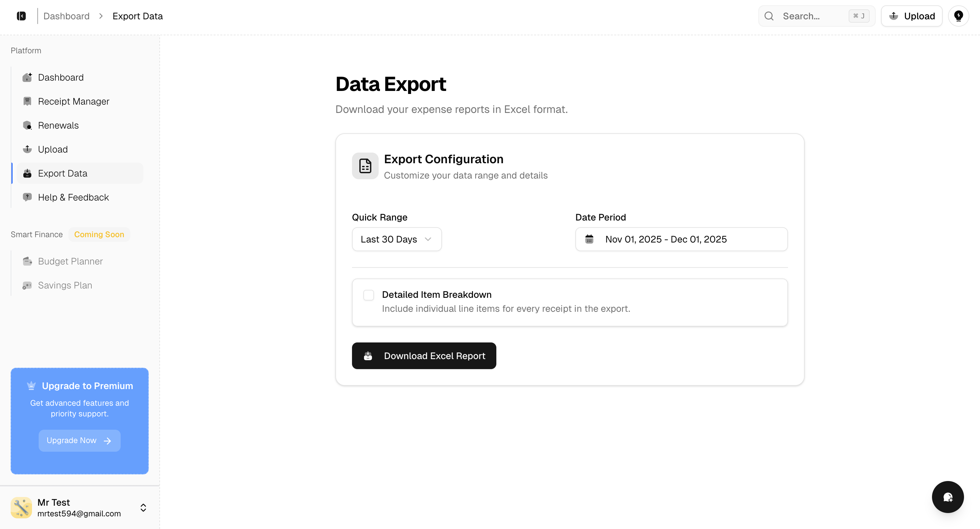Click Download Excel Report button
980x529 pixels.
pos(424,355)
